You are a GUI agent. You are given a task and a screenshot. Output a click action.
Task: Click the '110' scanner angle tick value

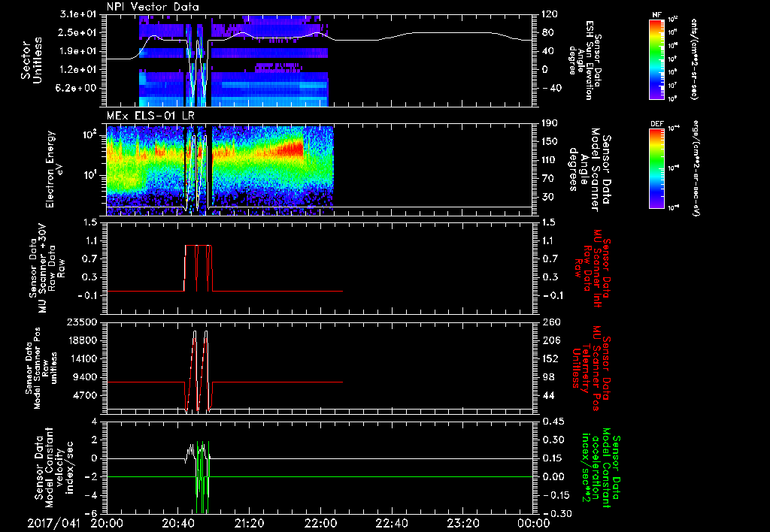550,160
